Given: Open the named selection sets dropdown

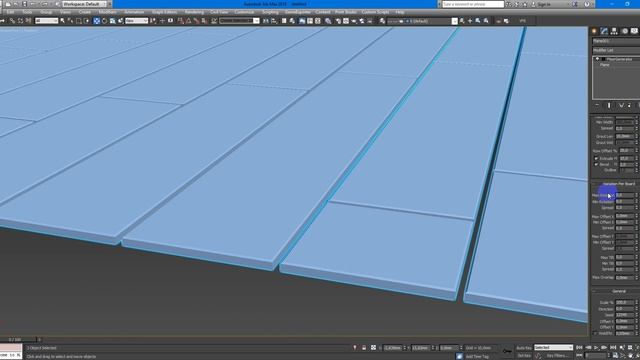Looking at the screenshot, I should 239,21.
